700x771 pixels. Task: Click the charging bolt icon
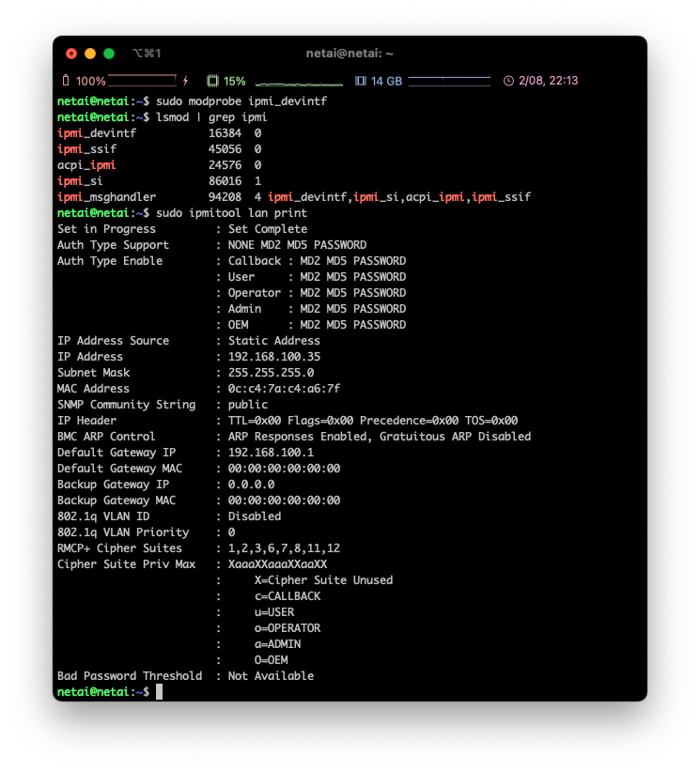coord(185,81)
